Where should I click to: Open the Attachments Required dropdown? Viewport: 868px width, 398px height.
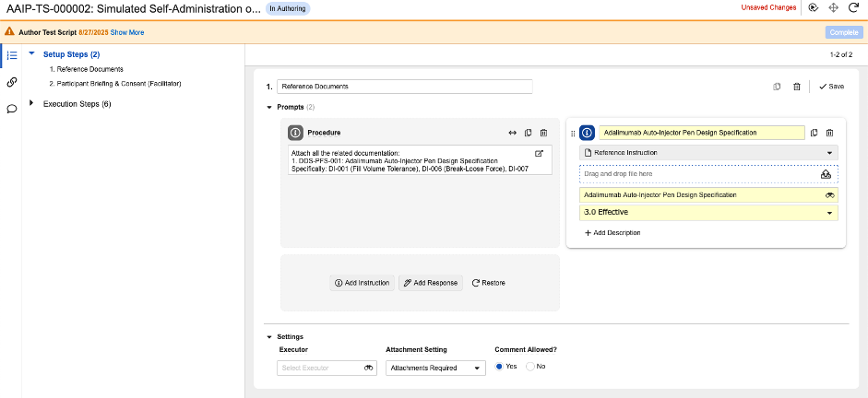435,368
